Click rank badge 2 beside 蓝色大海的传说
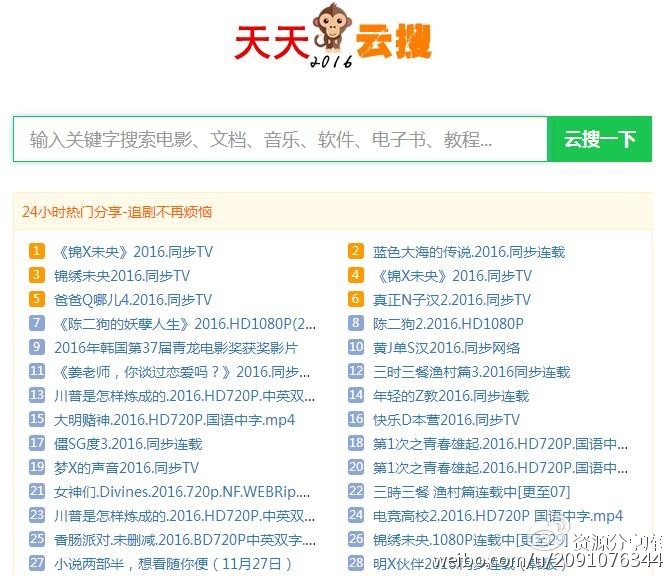The width and height of the screenshot is (669, 576). point(356,251)
